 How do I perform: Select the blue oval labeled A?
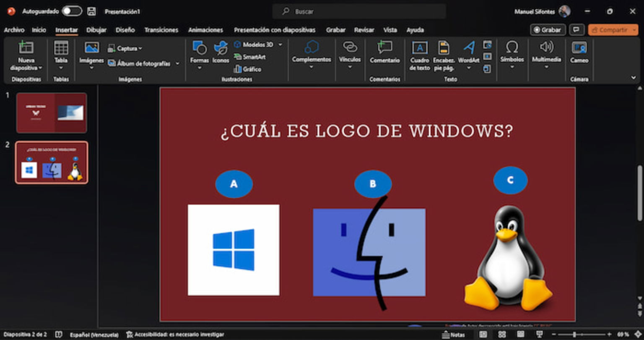point(234,184)
